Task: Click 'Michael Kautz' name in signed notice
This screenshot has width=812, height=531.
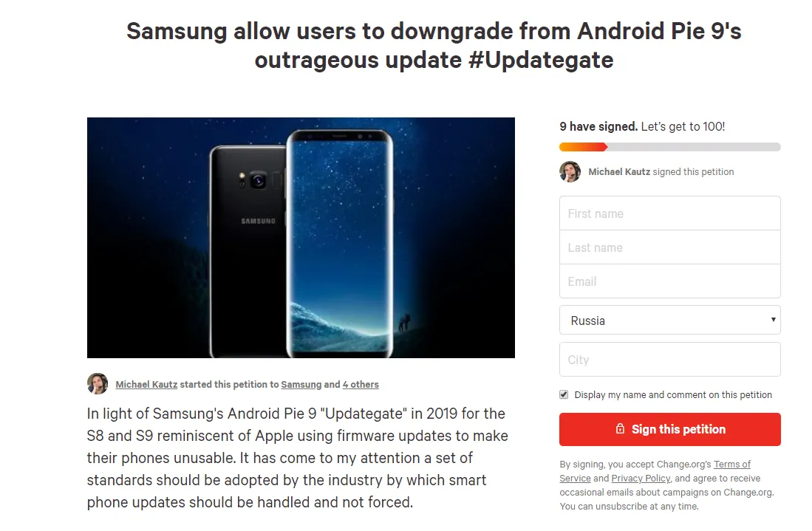Action: [x=619, y=172]
